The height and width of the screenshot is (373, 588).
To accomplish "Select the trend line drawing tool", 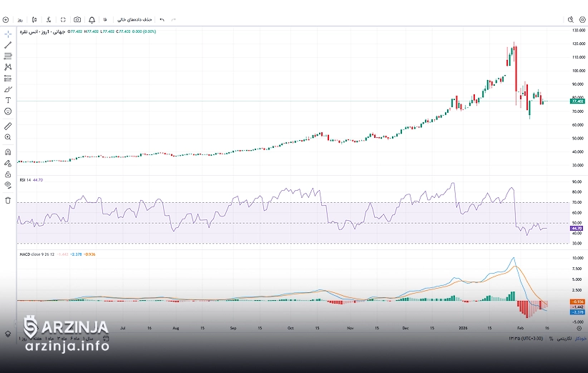I will click(x=8, y=44).
